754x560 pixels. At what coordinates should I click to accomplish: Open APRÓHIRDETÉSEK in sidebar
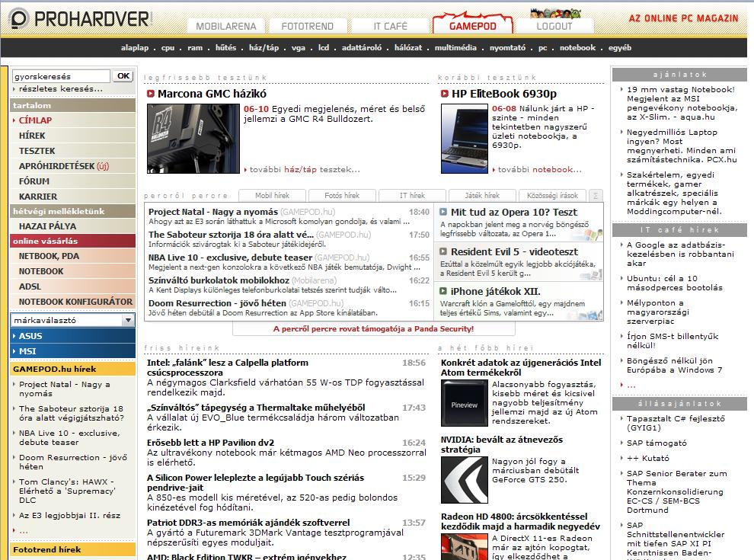[x=72, y=166]
